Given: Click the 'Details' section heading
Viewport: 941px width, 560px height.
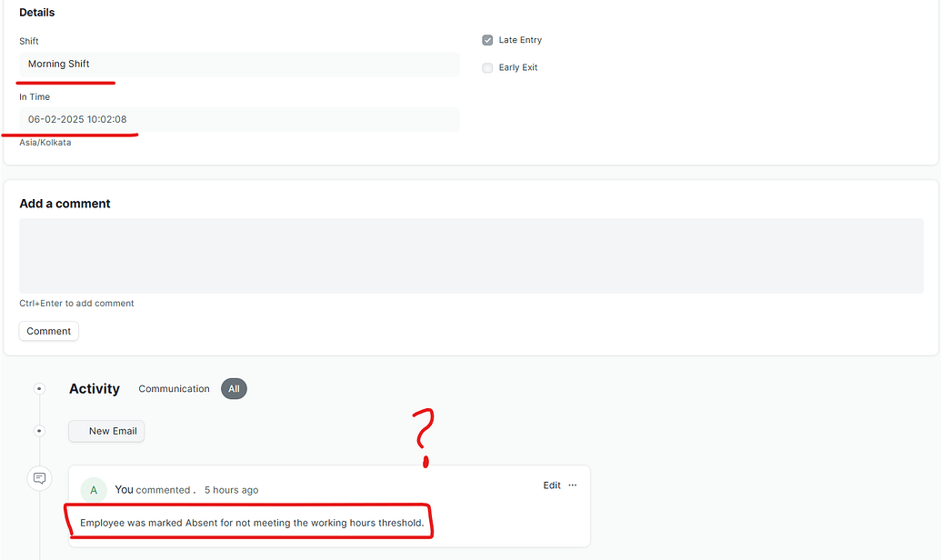Looking at the screenshot, I should 36,13.
